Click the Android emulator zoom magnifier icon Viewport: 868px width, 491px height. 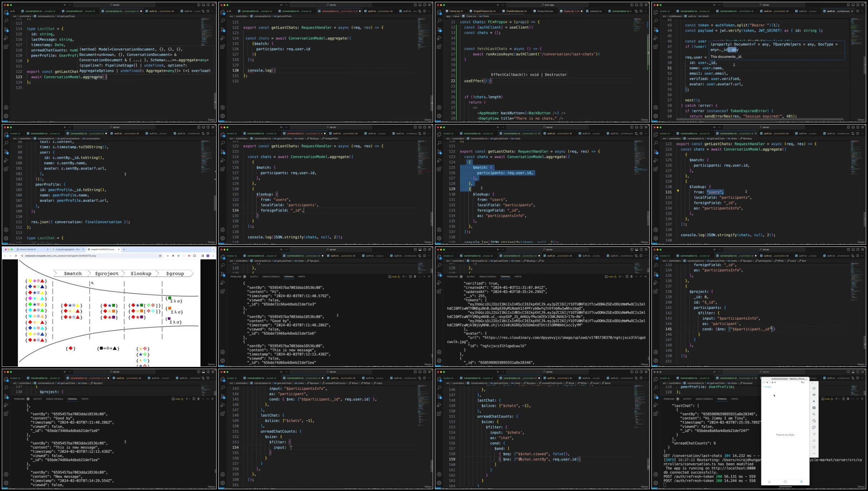tap(814, 414)
